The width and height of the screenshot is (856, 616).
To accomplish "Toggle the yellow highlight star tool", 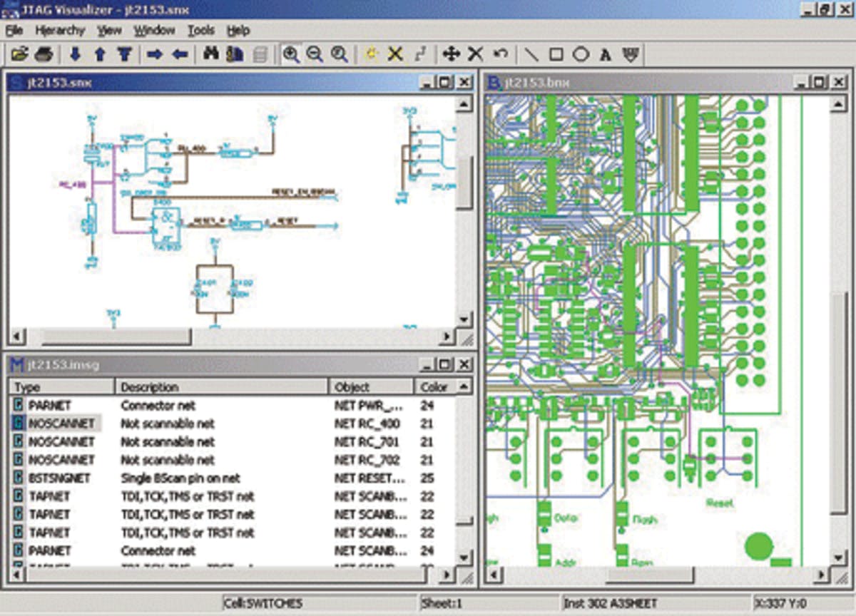I will click(371, 53).
